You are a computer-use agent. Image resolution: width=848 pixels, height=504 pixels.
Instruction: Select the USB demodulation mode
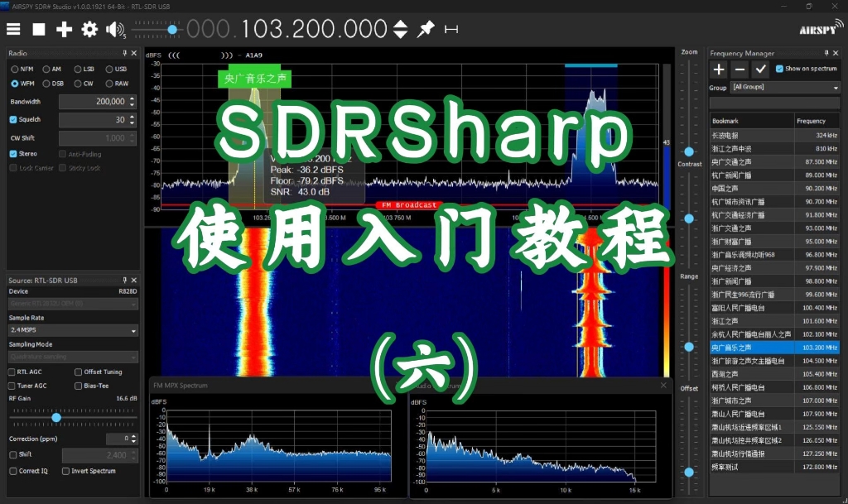116,70
